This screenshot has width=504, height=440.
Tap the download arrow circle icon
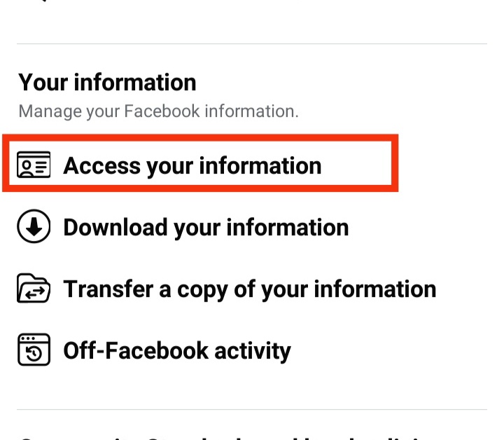(34, 226)
